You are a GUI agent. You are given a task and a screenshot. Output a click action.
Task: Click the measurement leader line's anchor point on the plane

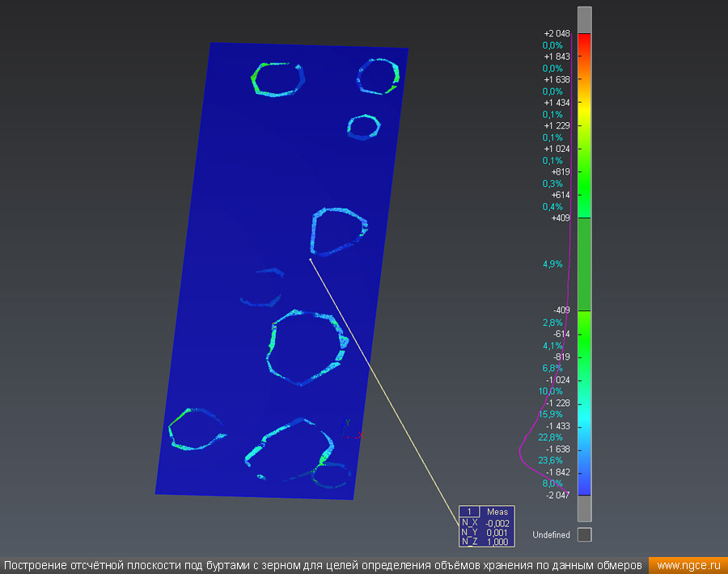pos(309,260)
